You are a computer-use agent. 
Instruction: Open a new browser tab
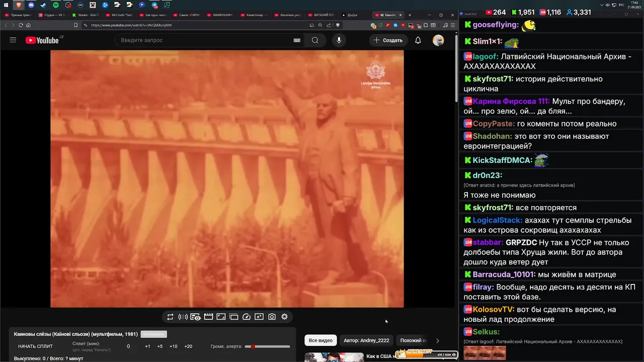click(x=409, y=15)
